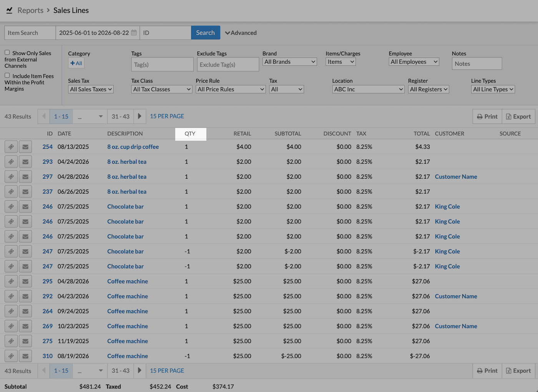Open the All Tax Classes dropdown
This screenshot has height=392, width=538.
pyautogui.click(x=162, y=89)
